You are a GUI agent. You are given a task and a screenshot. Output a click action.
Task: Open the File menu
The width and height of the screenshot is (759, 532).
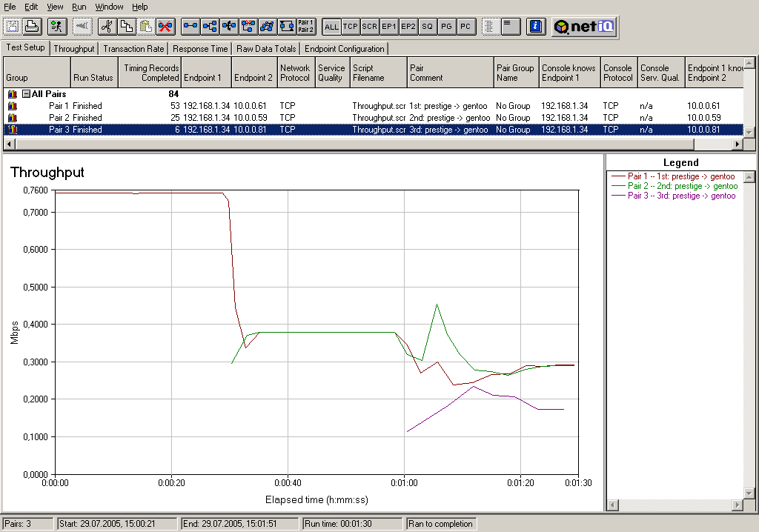coord(10,7)
